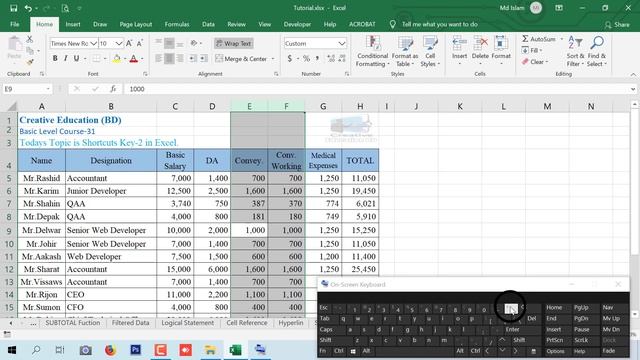This screenshot has width=640, height=360.
Task: Open Excel from the taskbar
Action: pyautogui.click(x=235, y=350)
